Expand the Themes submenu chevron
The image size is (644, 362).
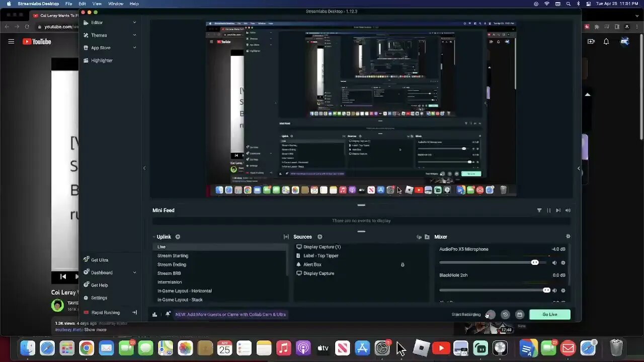134,35
